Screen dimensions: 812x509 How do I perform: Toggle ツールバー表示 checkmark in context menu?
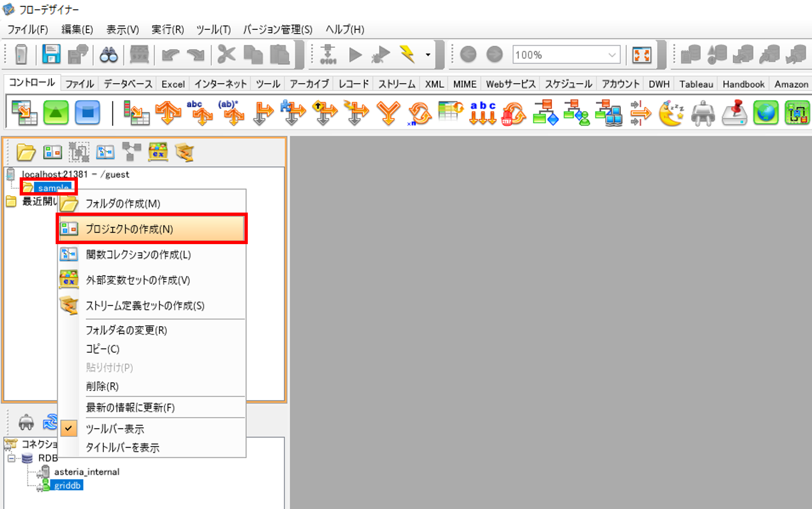[115, 429]
